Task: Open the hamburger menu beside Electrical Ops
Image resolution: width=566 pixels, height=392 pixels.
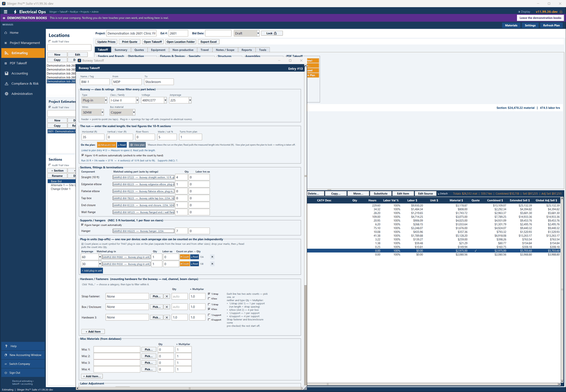Action: tap(5, 12)
